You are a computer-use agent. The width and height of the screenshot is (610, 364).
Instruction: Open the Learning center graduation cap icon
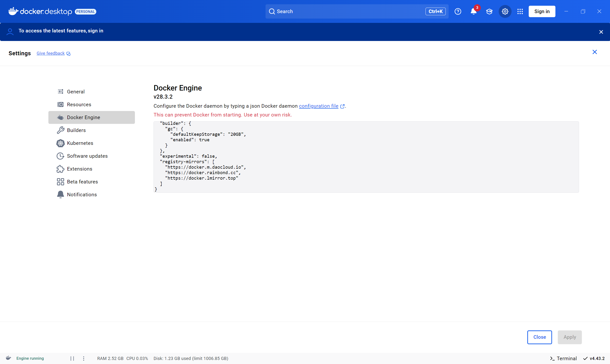click(489, 11)
